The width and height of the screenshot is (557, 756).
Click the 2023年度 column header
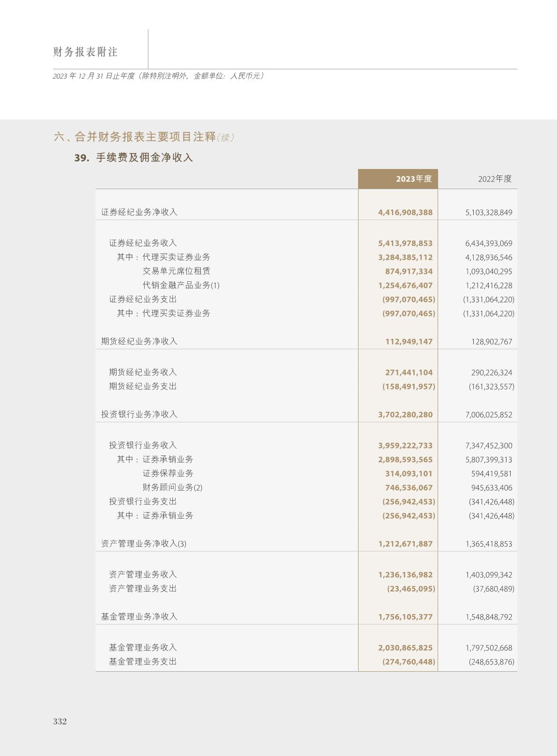(x=413, y=179)
